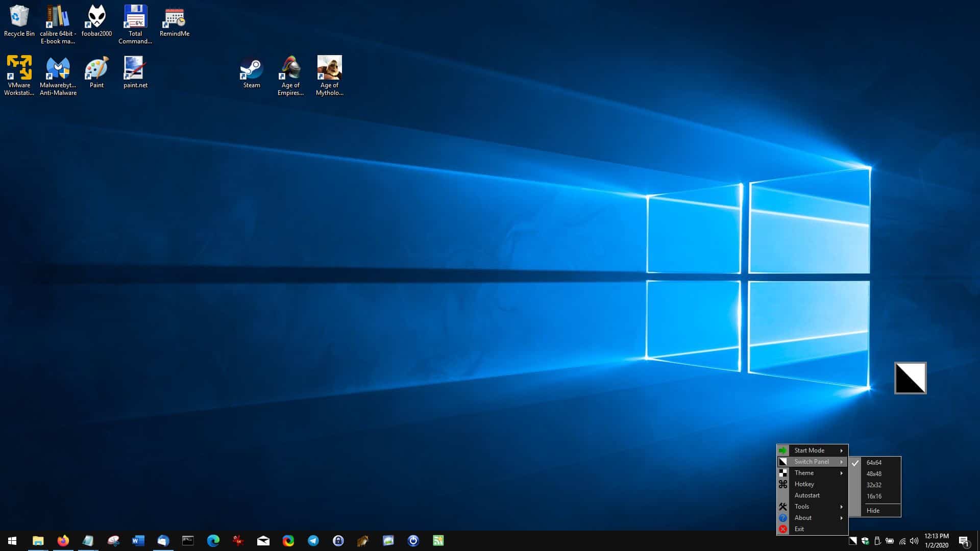Toggle the Autostart menu option
The image size is (980, 551).
click(807, 495)
